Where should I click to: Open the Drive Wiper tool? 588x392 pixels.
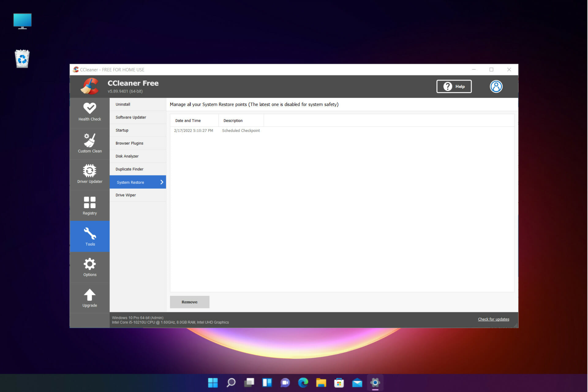(x=126, y=195)
